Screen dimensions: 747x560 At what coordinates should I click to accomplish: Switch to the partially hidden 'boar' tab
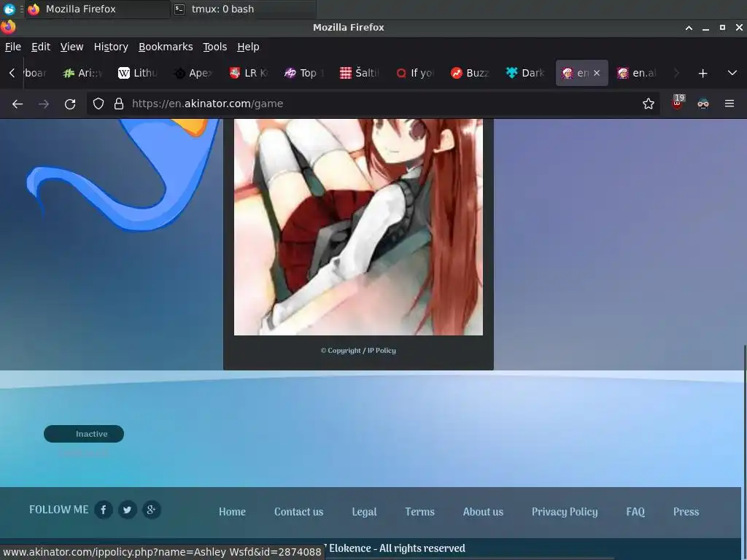(35, 73)
